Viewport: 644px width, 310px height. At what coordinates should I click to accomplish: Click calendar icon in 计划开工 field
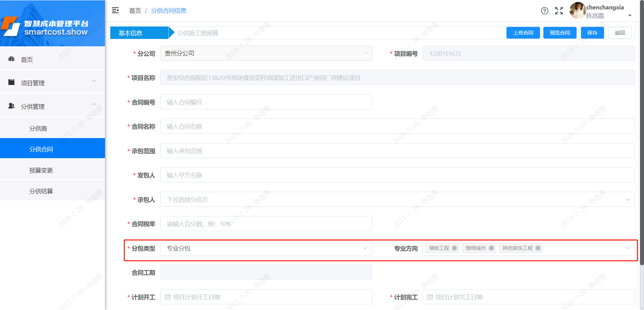click(168, 297)
